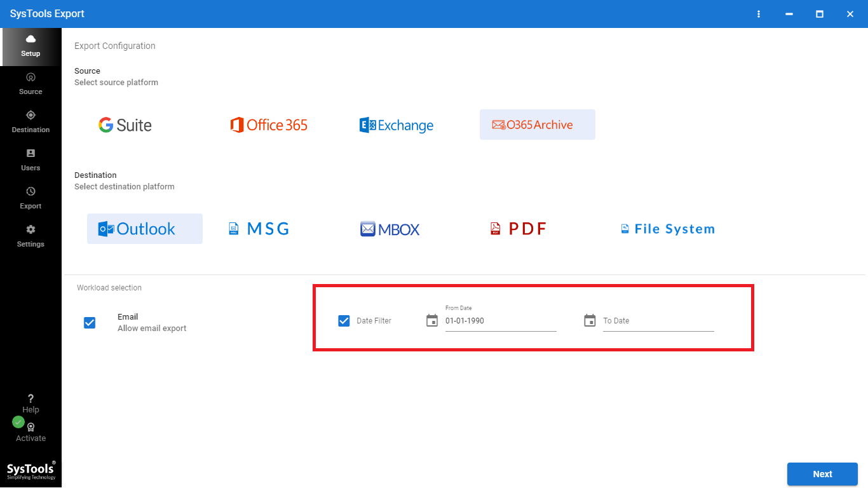The height and width of the screenshot is (488, 868).
Task: Select Exchange as source platform
Action: pyautogui.click(x=397, y=125)
